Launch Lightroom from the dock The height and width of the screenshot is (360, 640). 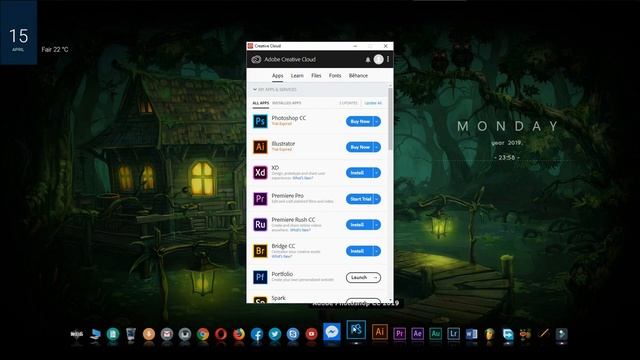(x=453, y=334)
